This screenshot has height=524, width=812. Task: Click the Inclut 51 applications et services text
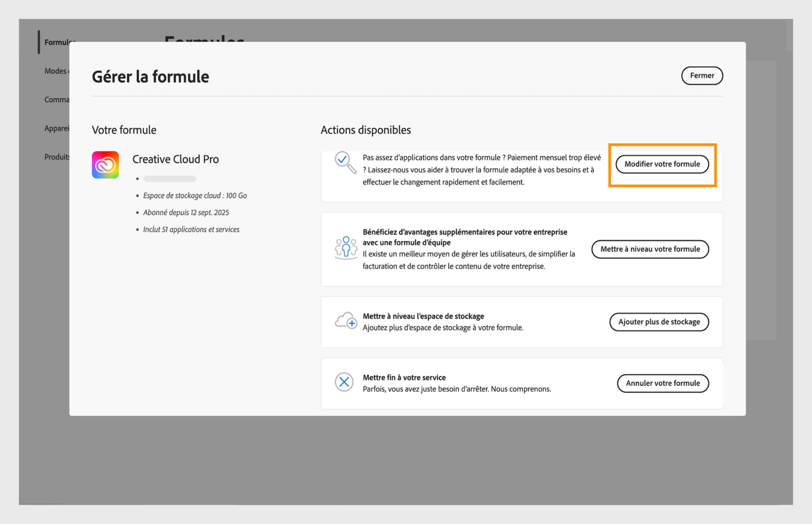click(191, 229)
